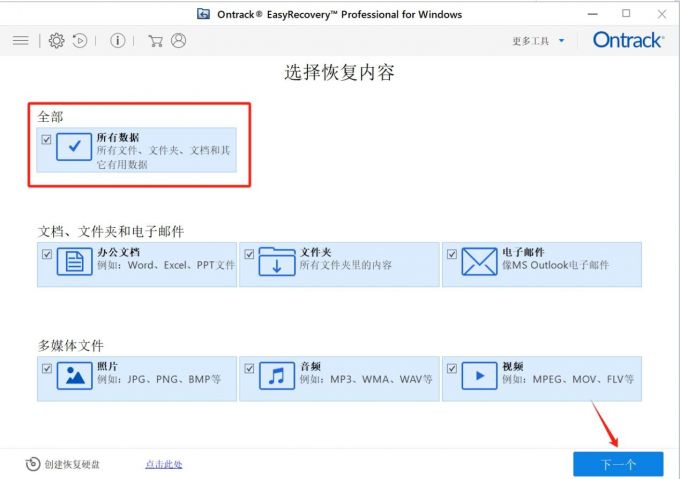Click the JPG、PNG、BMP description
This screenshot has width=680, height=479.
(159, 379)
